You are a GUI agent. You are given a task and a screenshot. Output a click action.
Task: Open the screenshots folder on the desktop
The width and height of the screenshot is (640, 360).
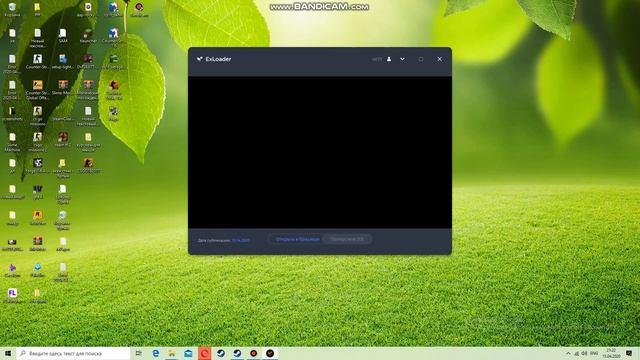tap(12, 113)
